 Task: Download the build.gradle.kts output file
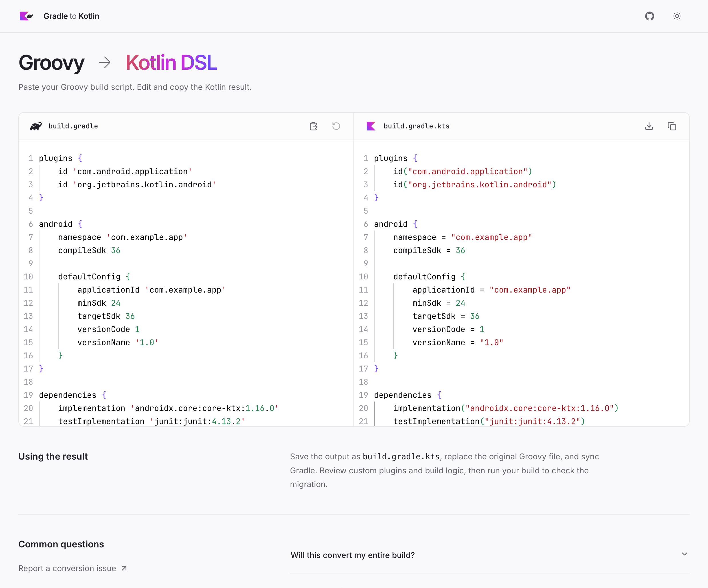[x=649, y=126]
